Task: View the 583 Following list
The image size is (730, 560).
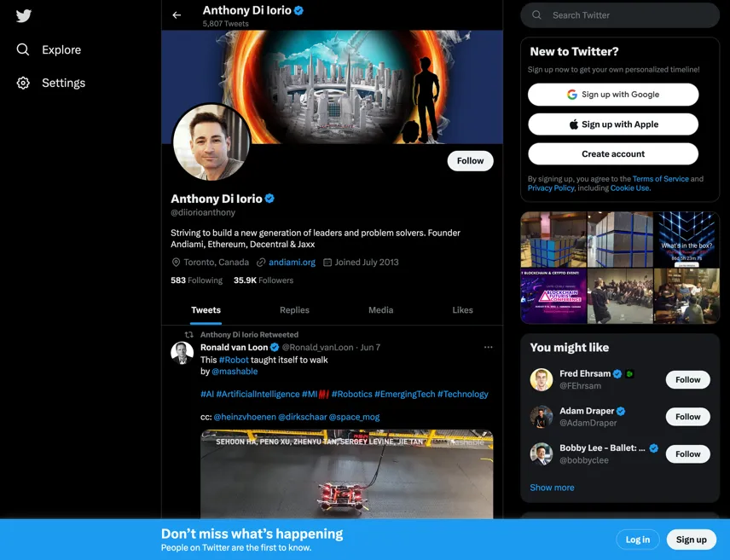Action: [x=196, y=280]
